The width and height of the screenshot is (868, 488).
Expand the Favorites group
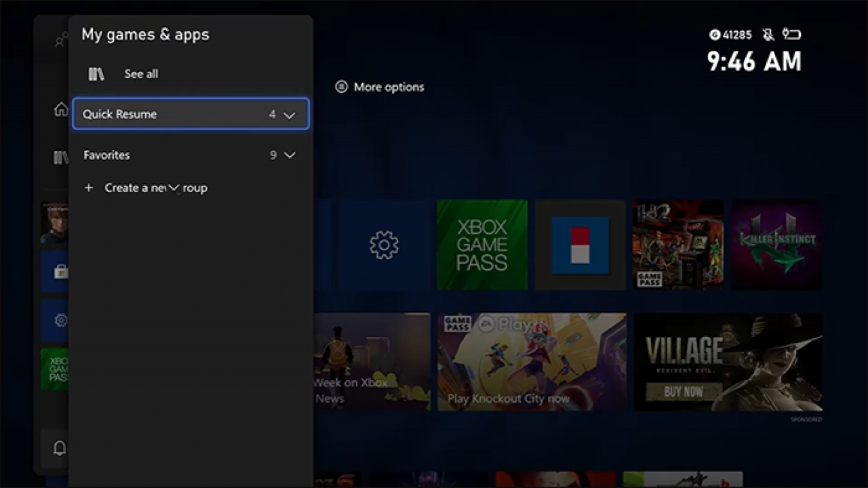click(x=290, y=155)
